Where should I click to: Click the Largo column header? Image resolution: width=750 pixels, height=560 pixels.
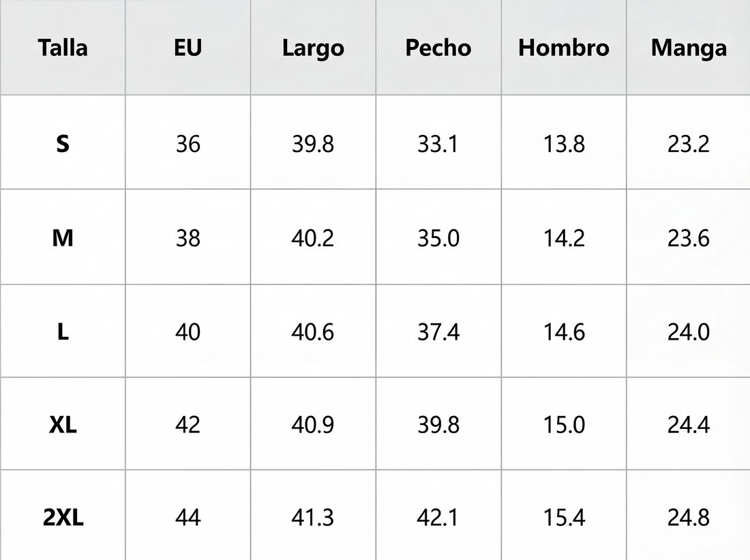[314, 49]
